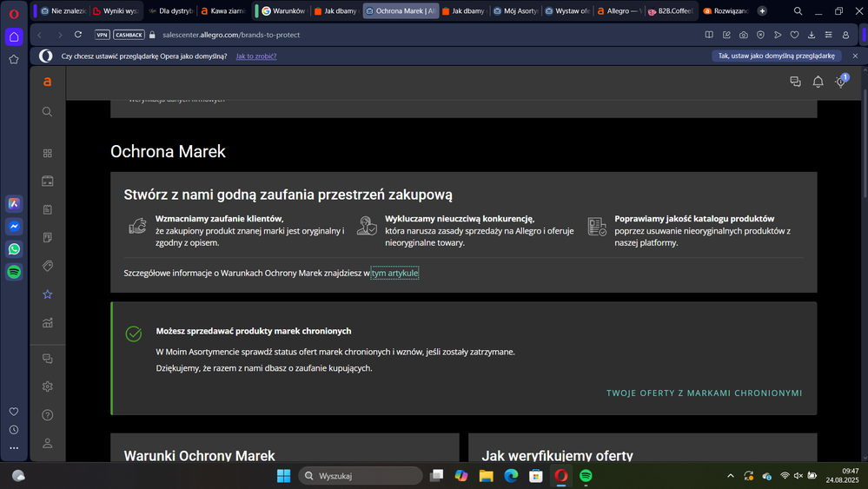868x489 pixels.
Task: Click the CASHBACK badge in address bar
Action: [129, 35]
